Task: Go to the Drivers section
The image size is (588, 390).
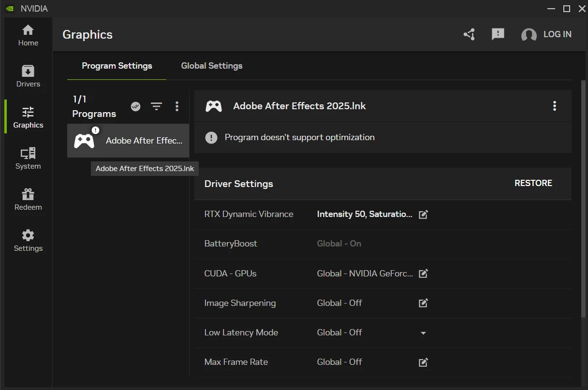Action: [x=28, y=76]
